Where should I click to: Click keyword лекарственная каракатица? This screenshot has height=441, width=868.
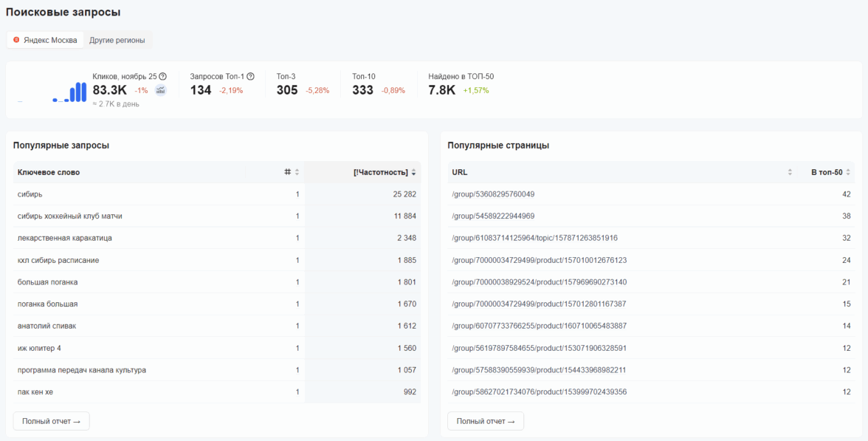click(x=64, y=238)
